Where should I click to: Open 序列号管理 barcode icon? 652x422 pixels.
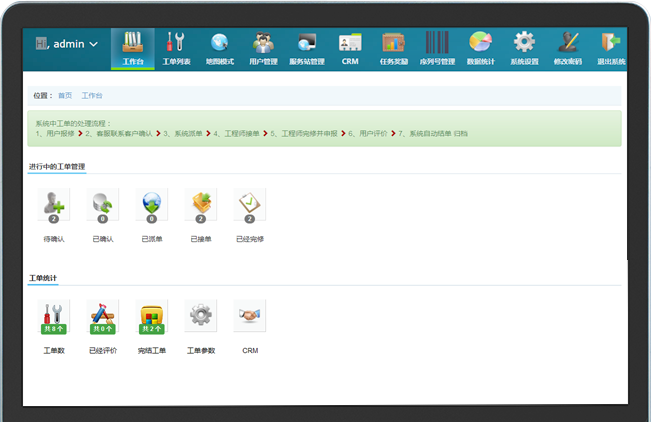(x=437, y=48)
